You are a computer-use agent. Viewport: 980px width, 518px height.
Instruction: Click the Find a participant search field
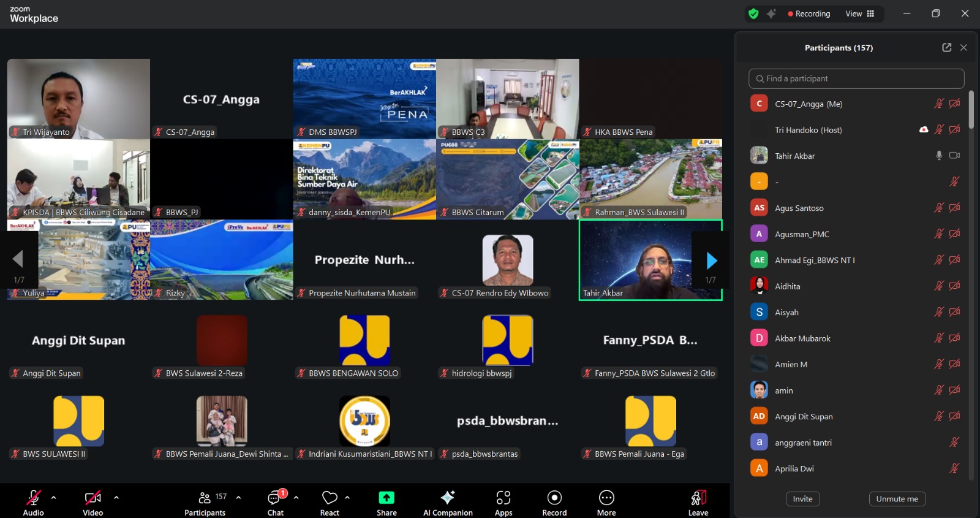tap(856, 78)
